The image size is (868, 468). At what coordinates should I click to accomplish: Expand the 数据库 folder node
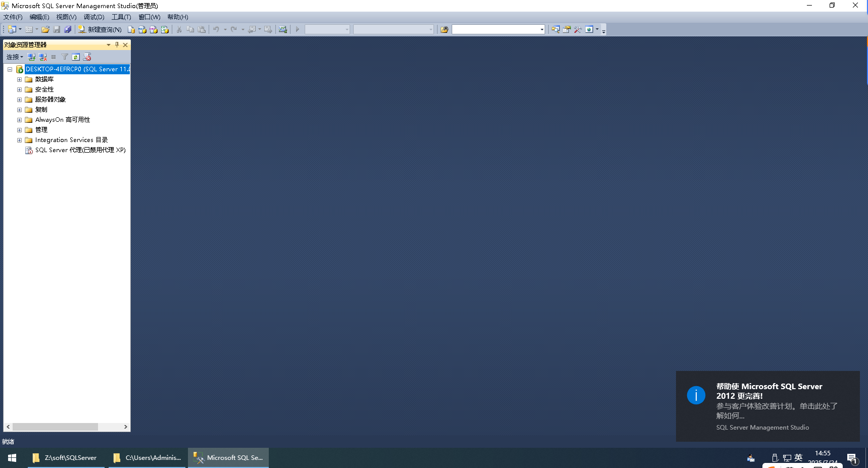point(19,79)
